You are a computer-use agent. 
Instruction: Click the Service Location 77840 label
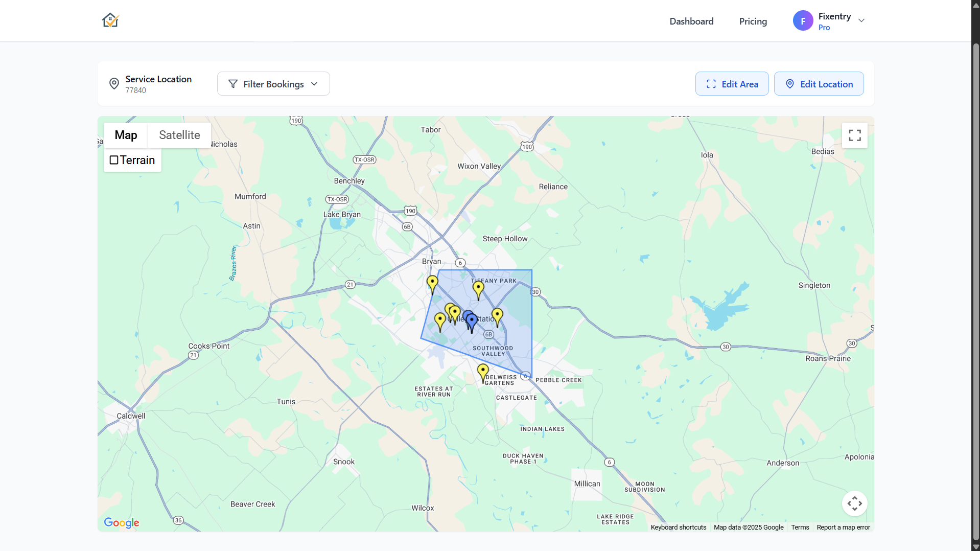point(158,84)
